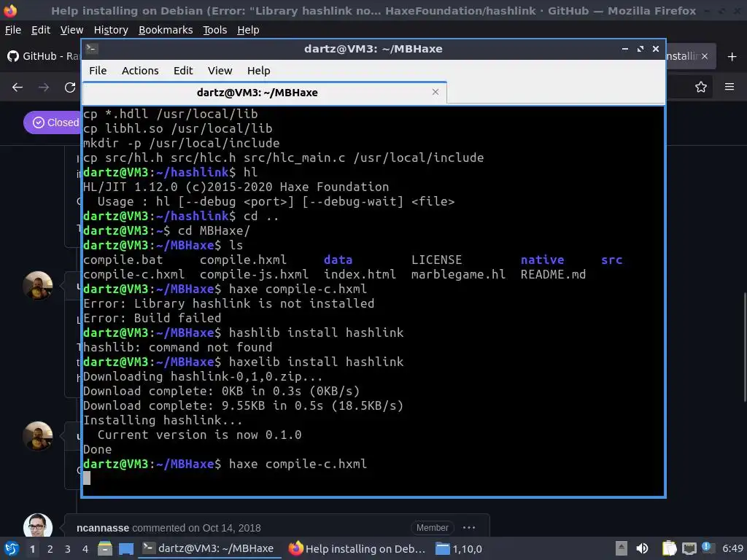Click the removable media eject tray icon

coord(622,548)
